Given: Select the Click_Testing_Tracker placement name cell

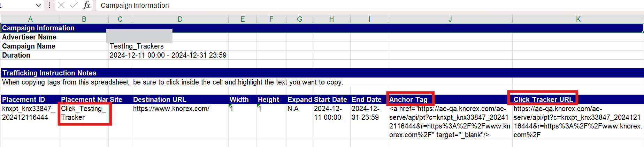Looking at the screenshot, I should pyautogui.click(x=84, y=113).
